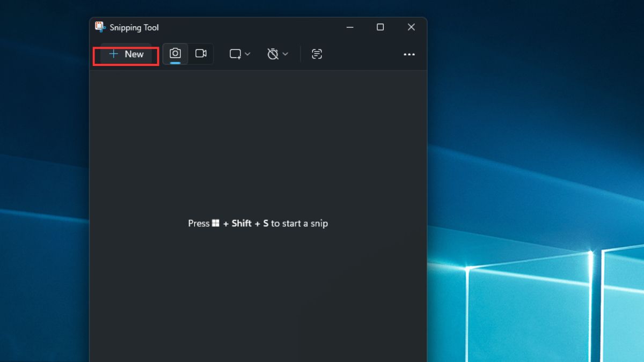Open the delay snip timer dropdown
This screenshot has height=362, width=644.
coord(277,54)
